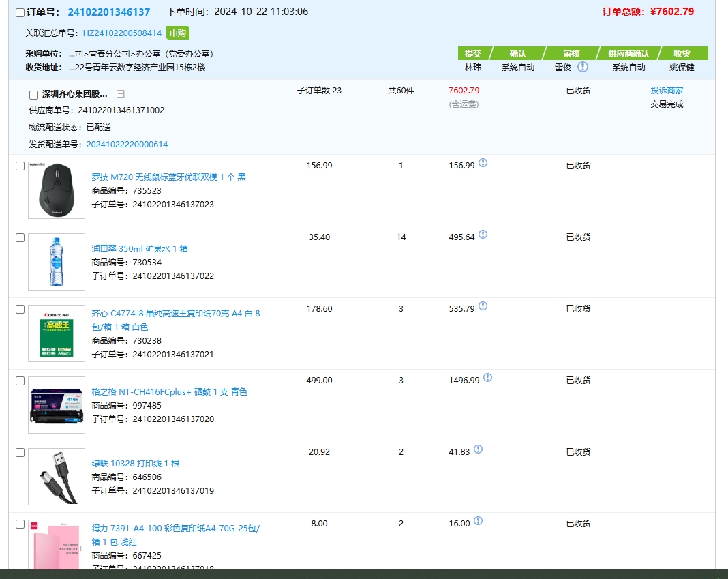The width and height of the screenshot is (728, 579).
Task: Click the 交易完成 status text
Action: pyautogui.click(x=667, y=104)
